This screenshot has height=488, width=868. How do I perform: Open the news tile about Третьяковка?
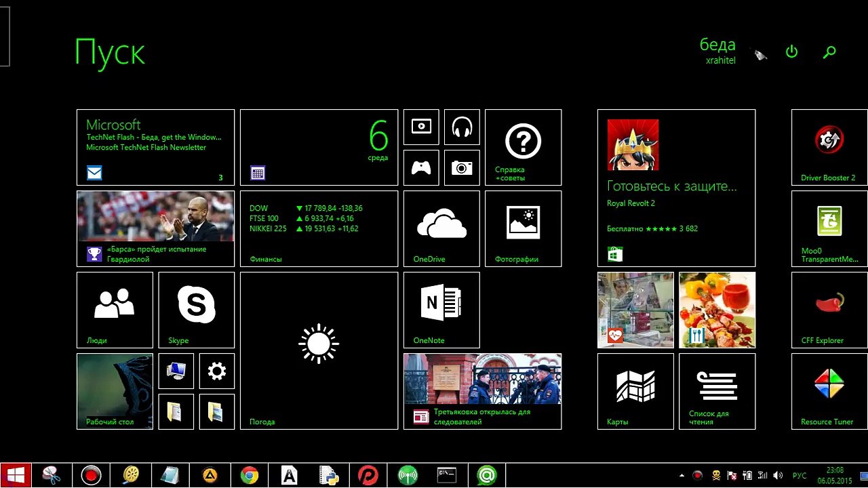point(482,391)
